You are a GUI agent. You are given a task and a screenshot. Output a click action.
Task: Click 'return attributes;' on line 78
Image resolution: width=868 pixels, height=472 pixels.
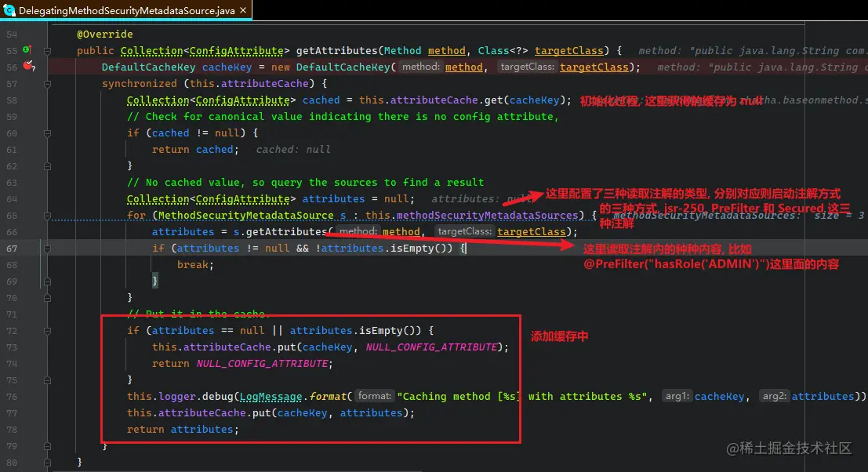tap(183, 430)
